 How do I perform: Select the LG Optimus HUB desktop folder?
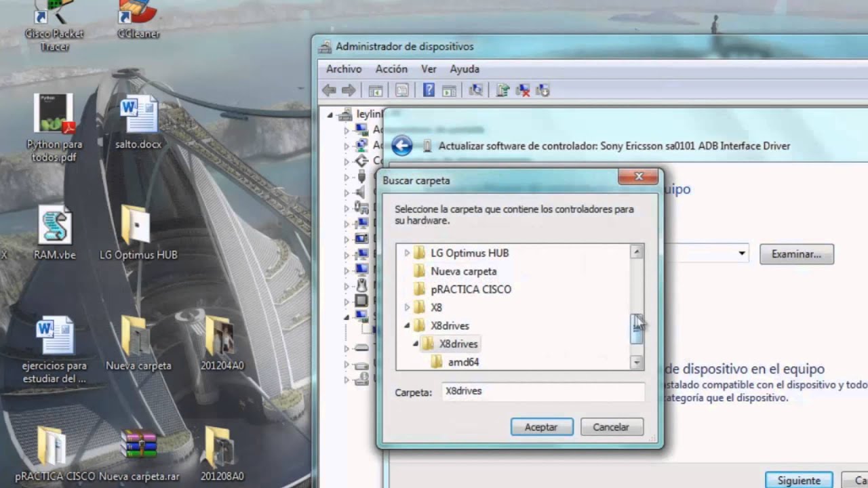pyautogui.click(x=138, y=234)
